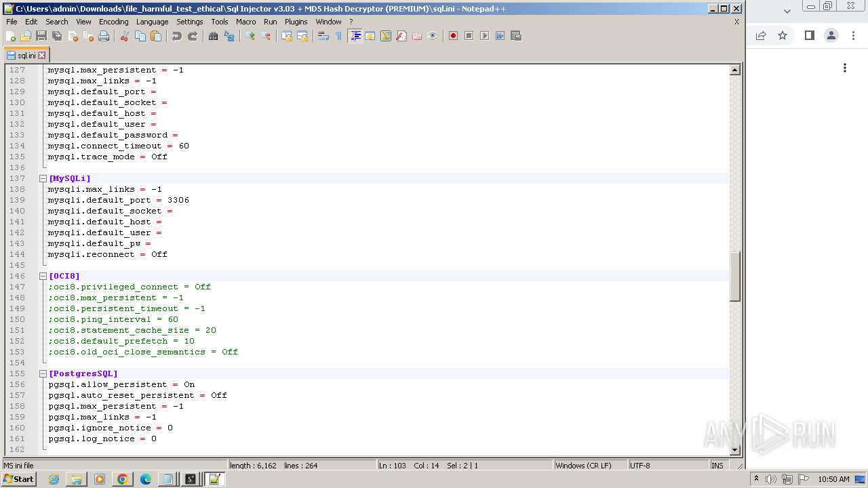Collapse the [MySQLi] section fold
This screenshot has height=488, width=868.
(43, 178)
